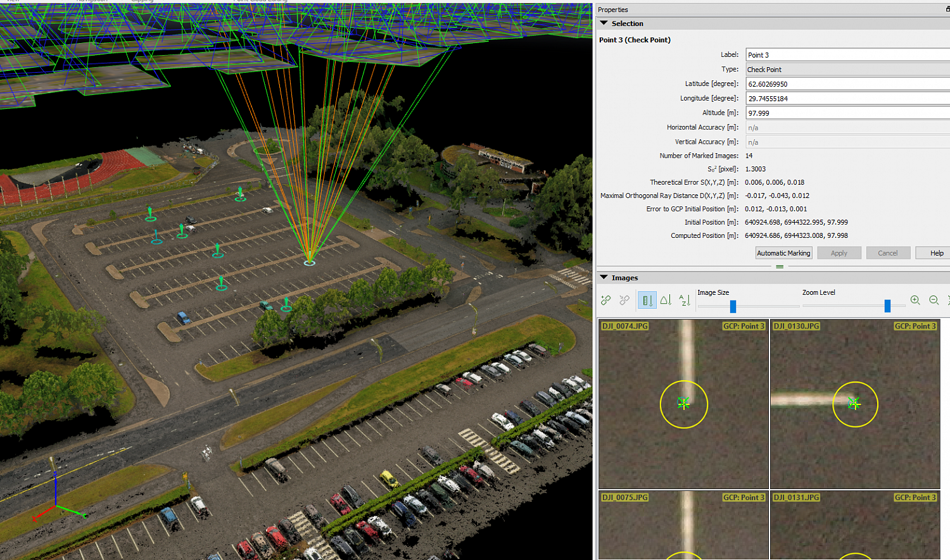
Task: Click the triangle sort-descending icon
Action: click(666, 299)
